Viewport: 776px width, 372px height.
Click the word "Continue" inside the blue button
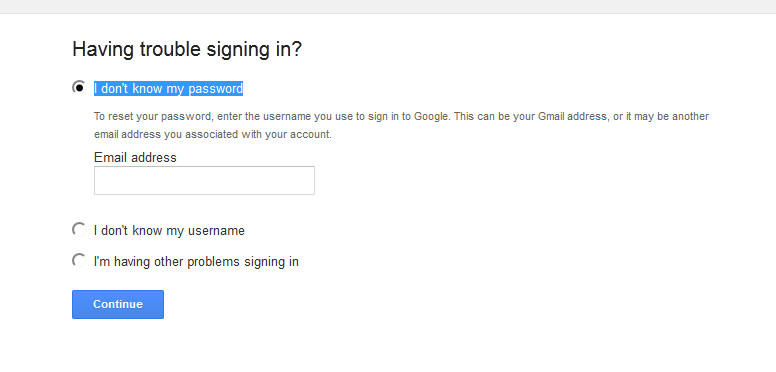[x=118, y=304]
